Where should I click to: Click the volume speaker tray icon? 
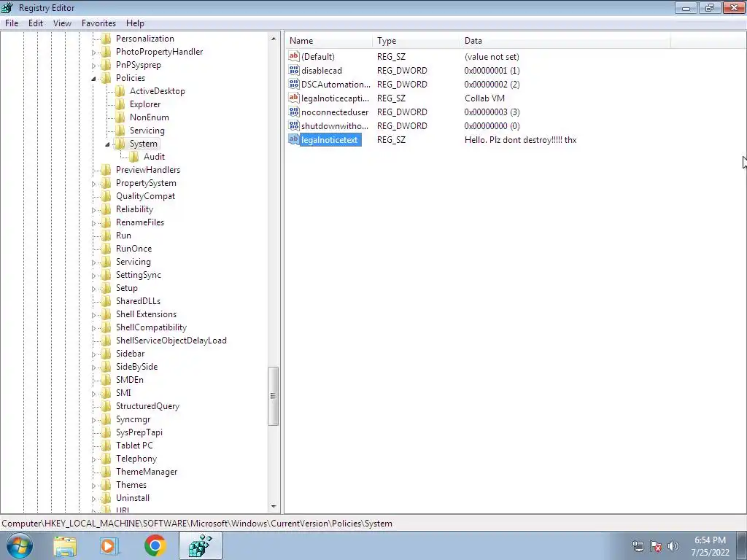(x=673, y=546)
